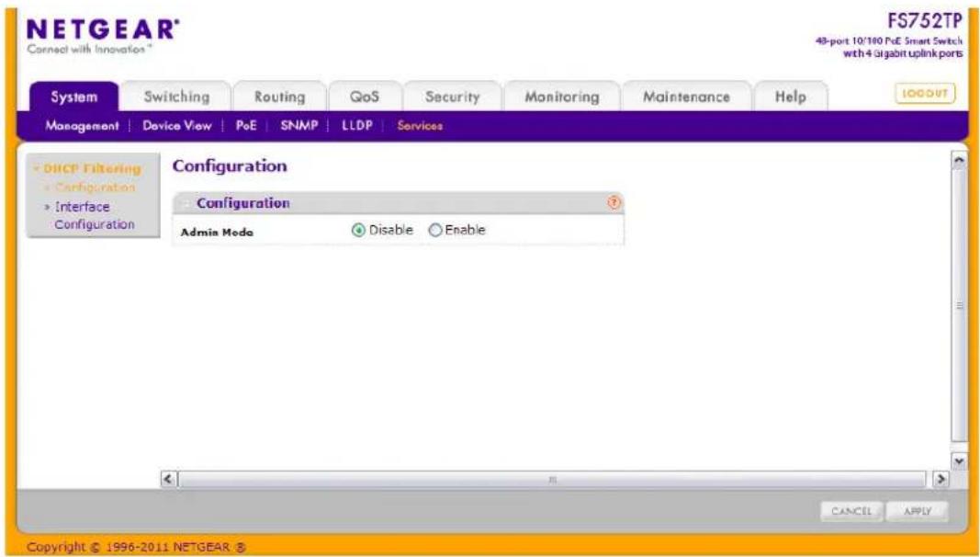
Task: Open the Management submenu
Action: tap(82, 126)
